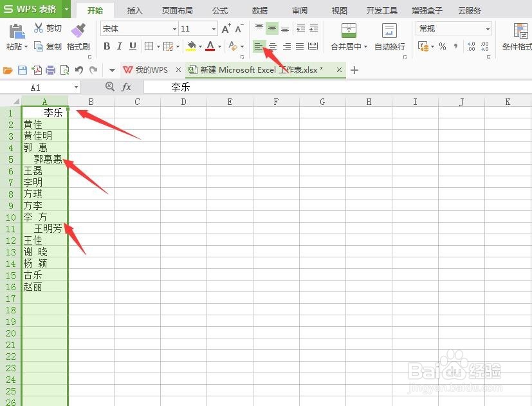Align text to bottom of cell

pyautogui.click(x=285, y=28)
